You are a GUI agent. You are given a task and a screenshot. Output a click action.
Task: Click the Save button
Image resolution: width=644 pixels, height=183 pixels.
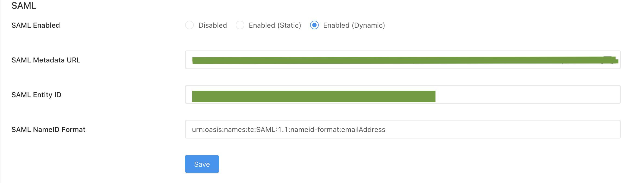(x=201, y=164)
